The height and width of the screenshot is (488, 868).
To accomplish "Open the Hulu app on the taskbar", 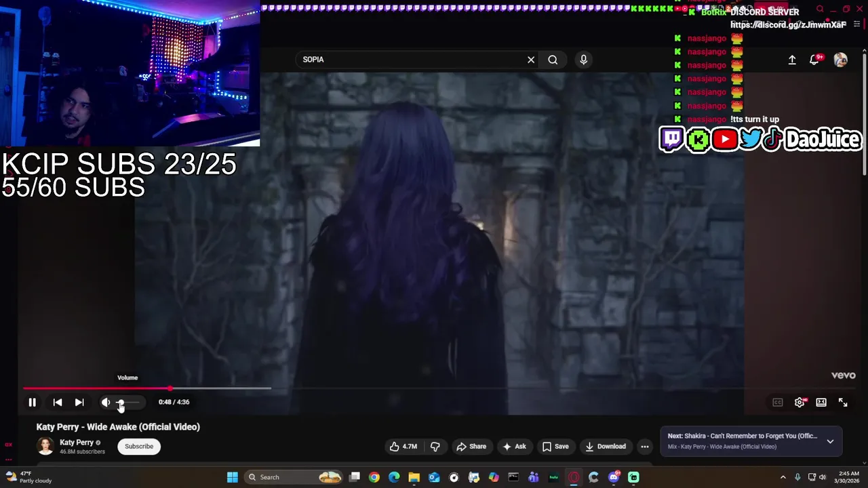I will tap(553, 477).
